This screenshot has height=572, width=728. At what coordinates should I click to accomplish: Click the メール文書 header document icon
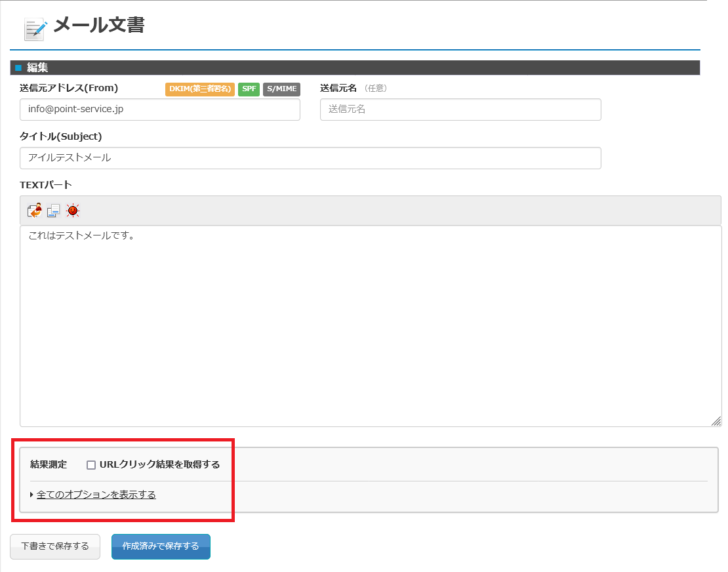tap(34, 28)
